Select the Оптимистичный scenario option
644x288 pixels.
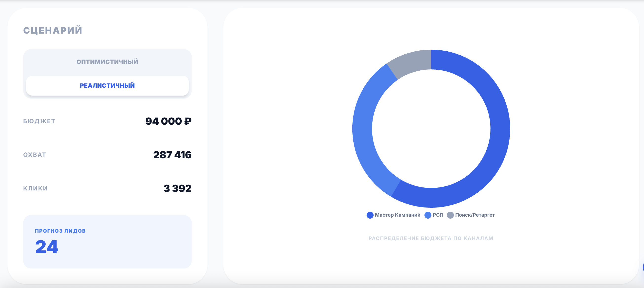[107, 62]
